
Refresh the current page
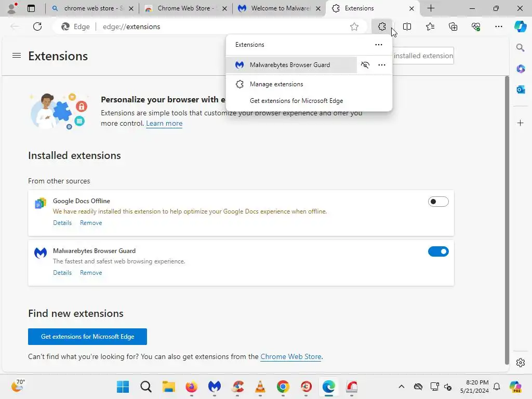(37, 26)
